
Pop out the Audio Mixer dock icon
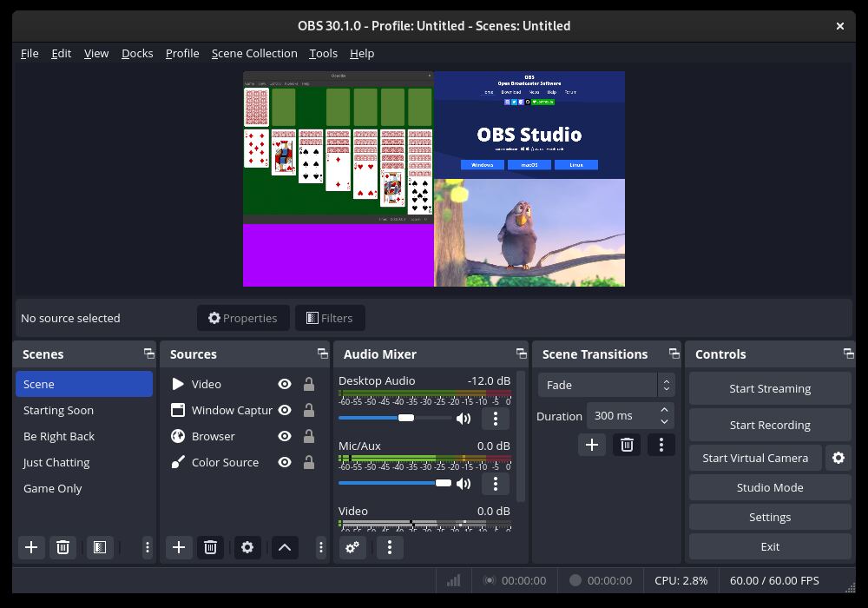pyautogui.click(x=521, y=354)
